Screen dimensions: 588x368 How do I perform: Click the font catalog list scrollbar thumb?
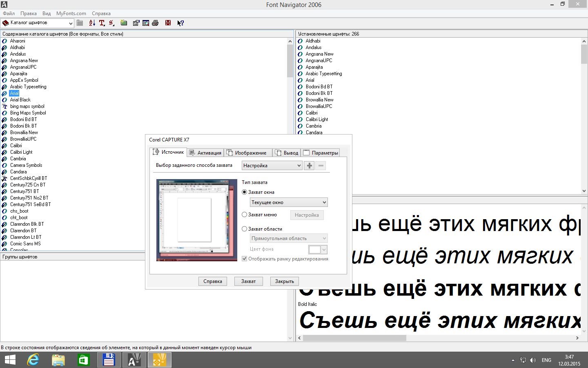[290, 61]
